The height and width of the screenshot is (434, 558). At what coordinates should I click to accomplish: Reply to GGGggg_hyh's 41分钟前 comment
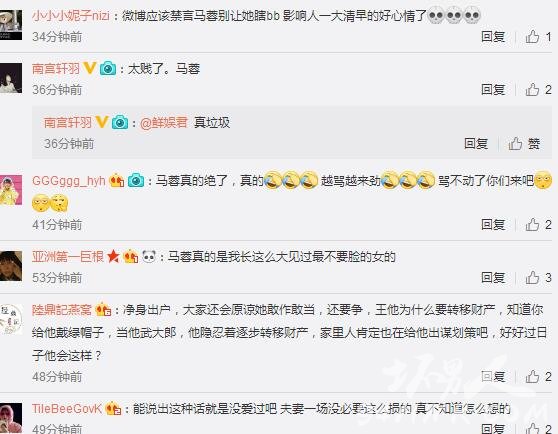[x=493, y=225]
